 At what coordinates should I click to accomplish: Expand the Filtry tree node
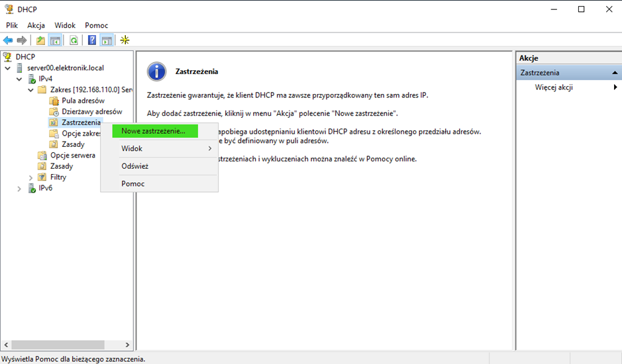tap(30, 177)
